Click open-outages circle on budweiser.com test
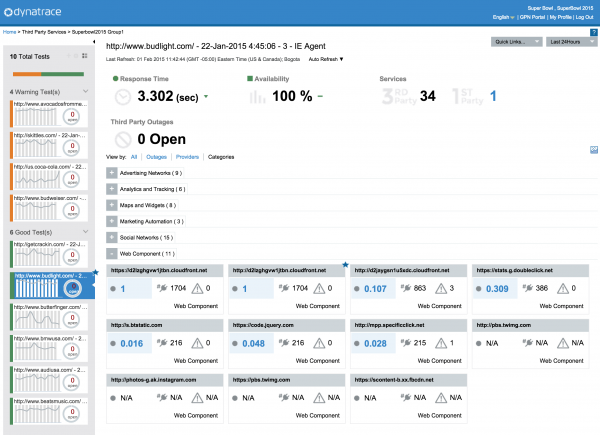600x435 pixels. pos(72,210)
